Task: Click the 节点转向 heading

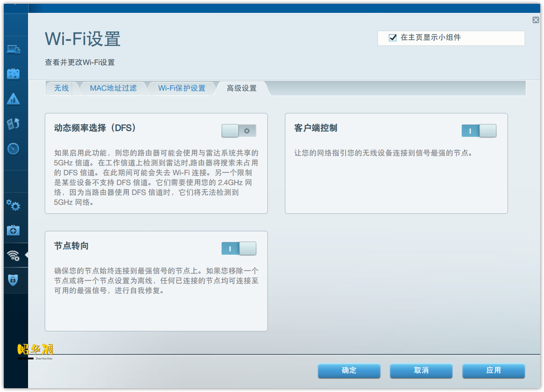Action: [x=71, y=246]
